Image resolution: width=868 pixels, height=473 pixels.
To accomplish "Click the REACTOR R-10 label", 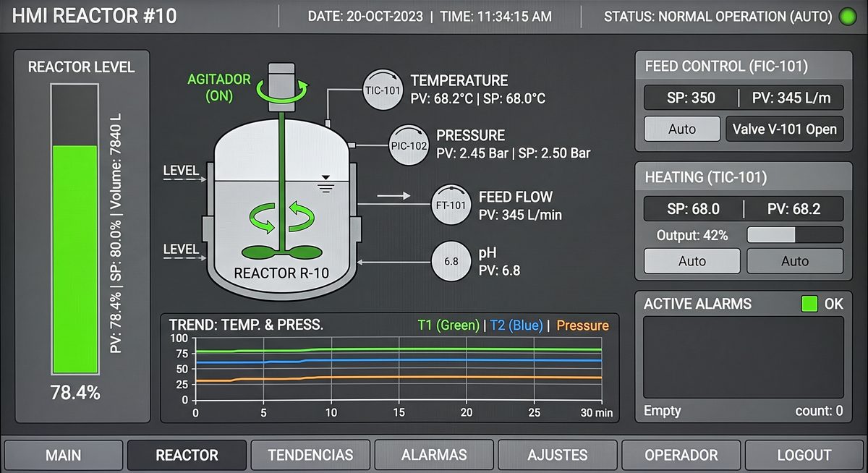I will (281, 274).
